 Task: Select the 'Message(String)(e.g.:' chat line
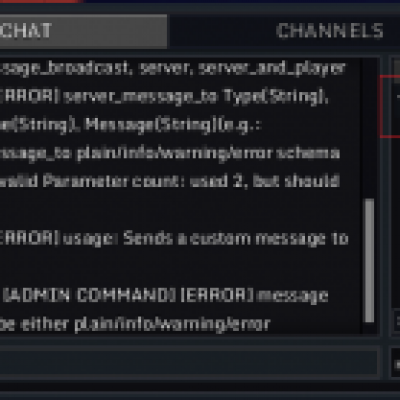tap(131, 125)
